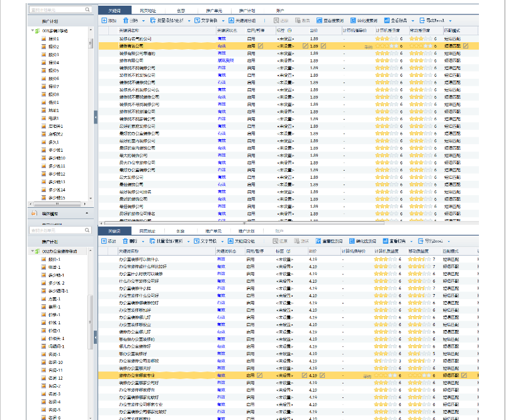The image size is (506, 420).
Task: Click 批量添加/更新 in the upper toolbar
Action: pyautogui.click(x=167, y=21)
